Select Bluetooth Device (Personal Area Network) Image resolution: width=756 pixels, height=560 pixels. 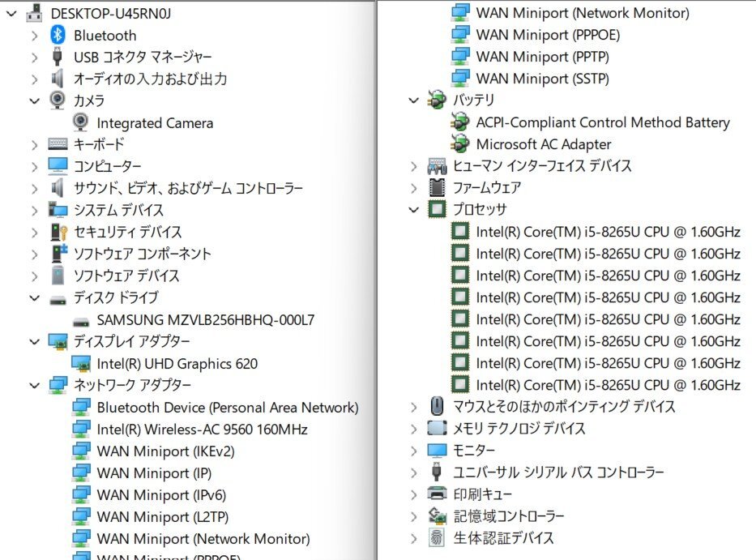[228, 408]
